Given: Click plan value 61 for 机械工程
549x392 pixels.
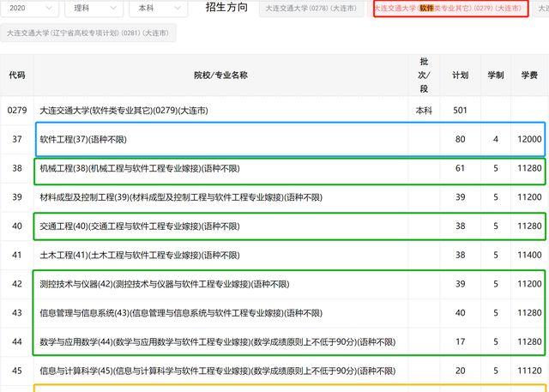Looking at the screenshot, I should click(x=460, y=168).
